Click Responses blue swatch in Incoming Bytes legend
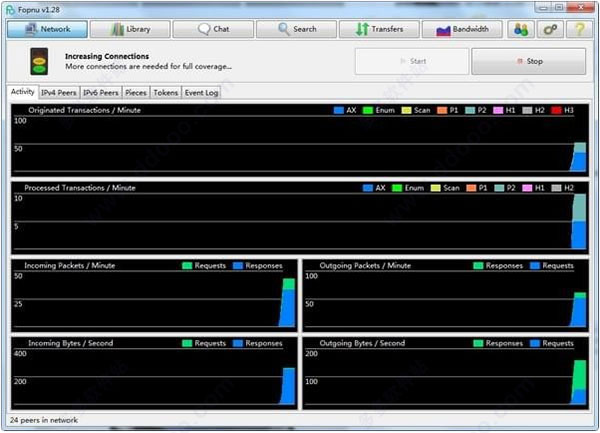The image size is (600, 433). tap(238, 343)
